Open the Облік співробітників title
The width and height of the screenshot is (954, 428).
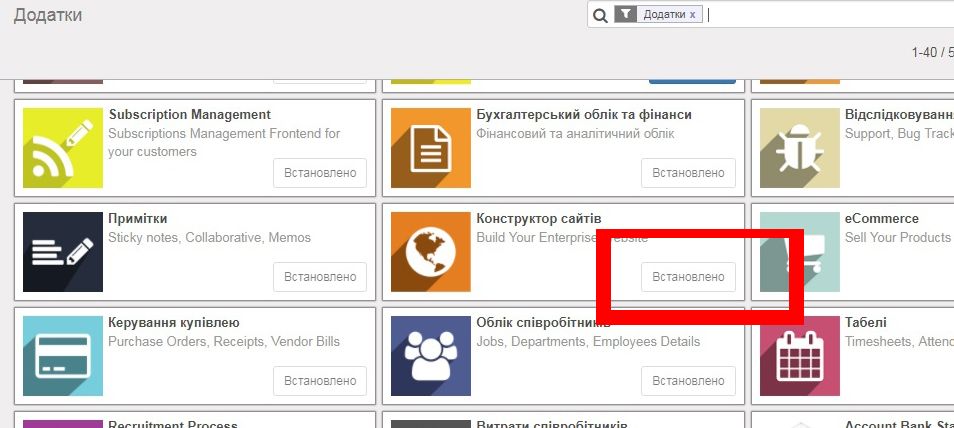(543, 323)
